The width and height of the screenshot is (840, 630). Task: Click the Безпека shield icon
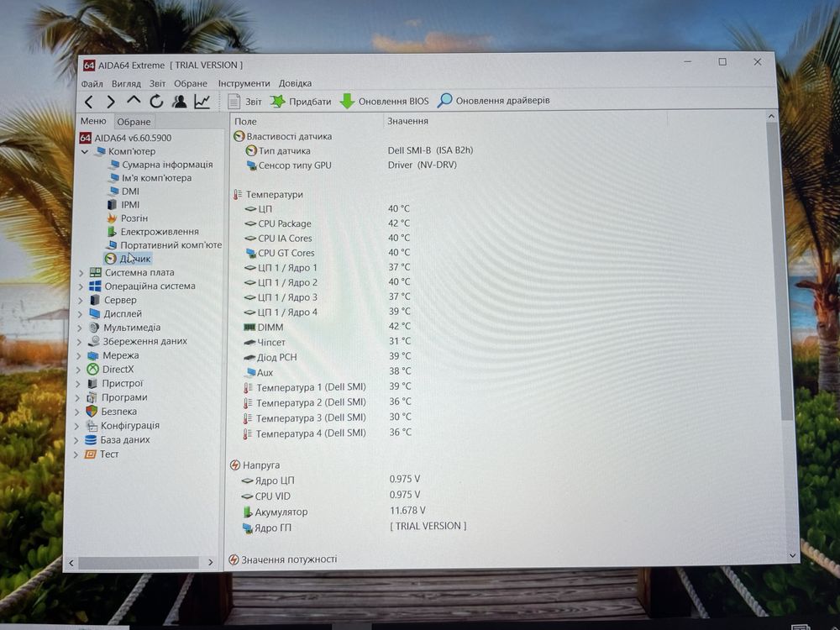92,412
